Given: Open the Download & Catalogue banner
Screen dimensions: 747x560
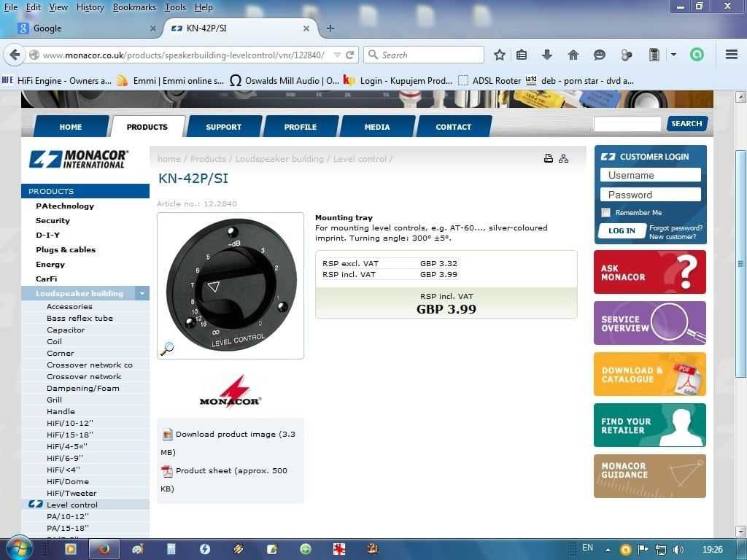Looking at the screenshot, I should click(x=650, y=374).
